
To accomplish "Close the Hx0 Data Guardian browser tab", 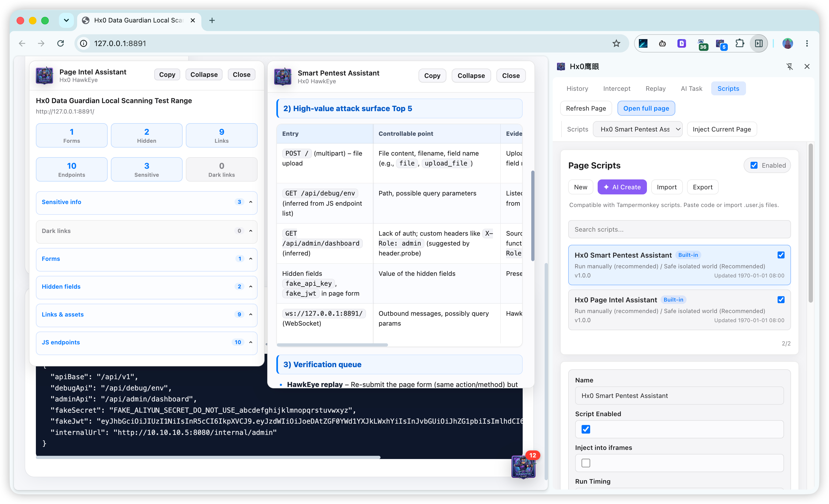I will [193, 21].
